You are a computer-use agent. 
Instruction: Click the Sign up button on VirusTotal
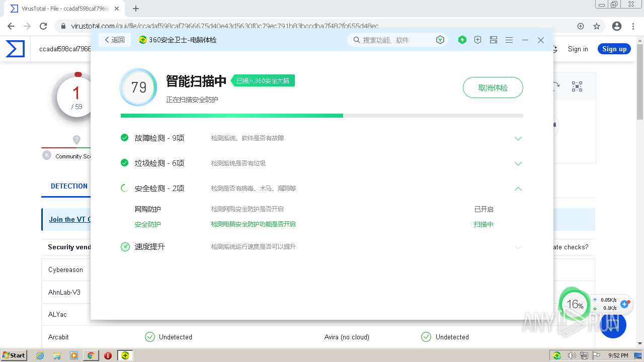point(614,49)
